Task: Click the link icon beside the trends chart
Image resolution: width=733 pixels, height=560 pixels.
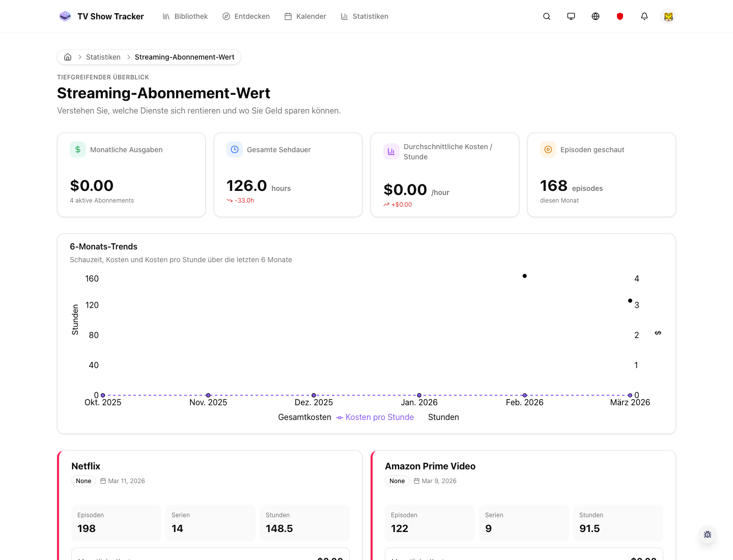Action: (x=658, y=333)
